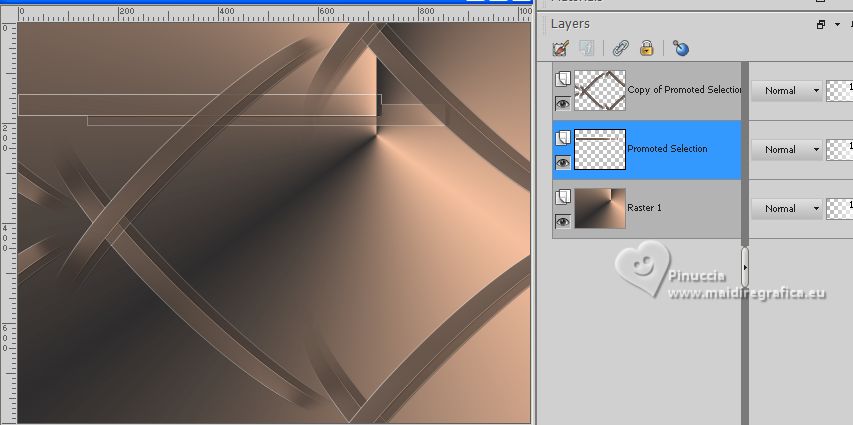Select the layer named Copy of Promoted Selection
Viewport: 853px width, 425px height.
[684, 90]
